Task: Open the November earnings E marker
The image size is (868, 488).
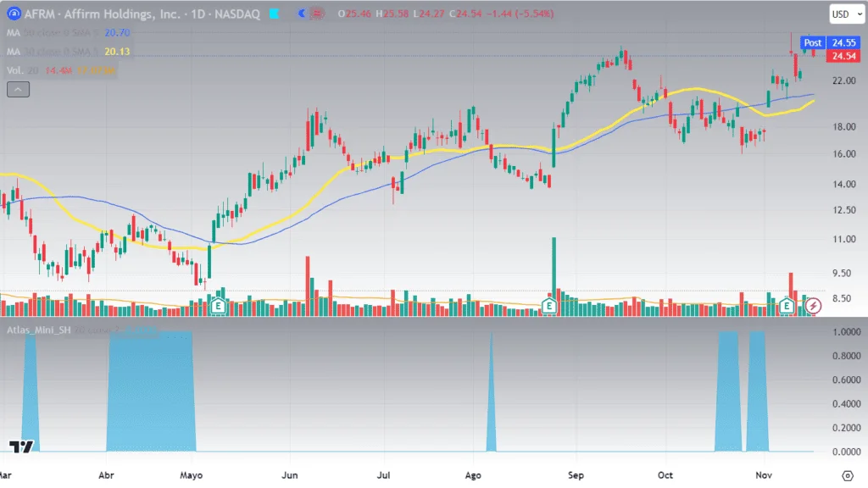Action: tap(787, 305)
